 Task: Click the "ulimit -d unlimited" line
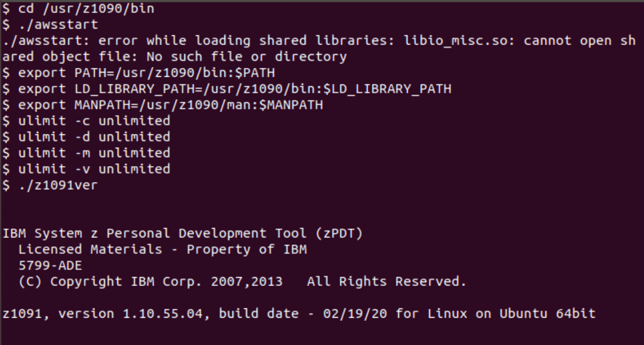[94, 137]
